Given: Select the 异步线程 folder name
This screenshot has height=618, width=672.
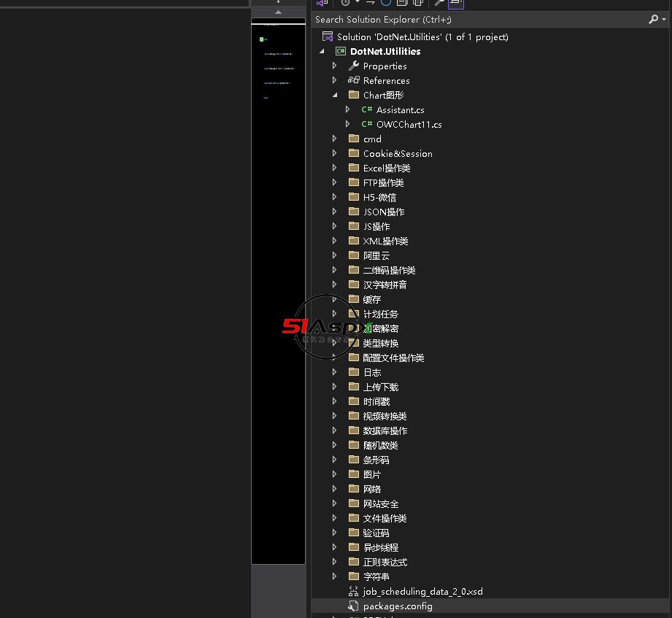Looking at the screenshot, I should 381,547.
